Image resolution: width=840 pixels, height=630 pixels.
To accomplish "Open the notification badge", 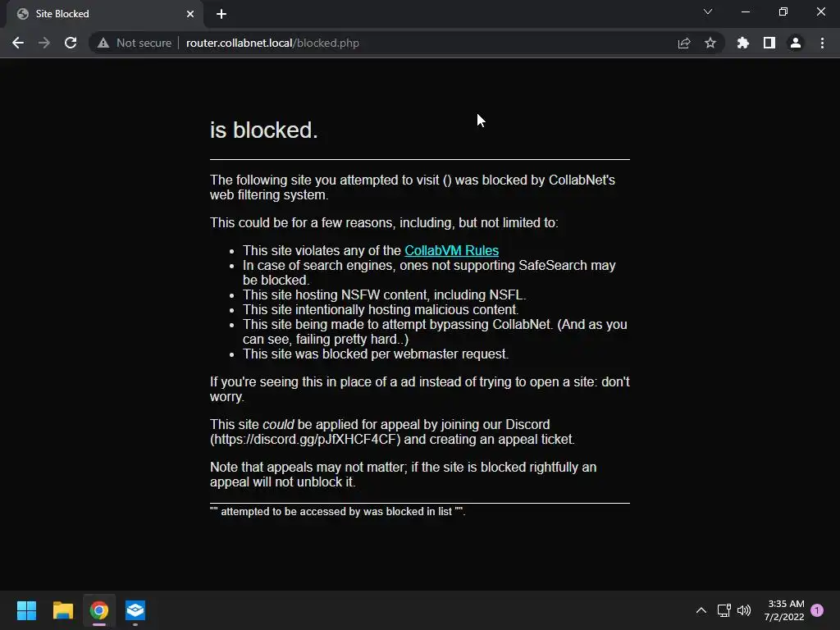I will (817, 610).
